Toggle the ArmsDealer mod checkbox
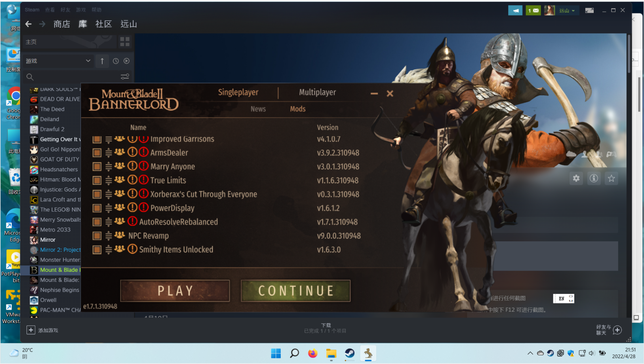This screenshot has width=644, height=364. tap(97, 153)
